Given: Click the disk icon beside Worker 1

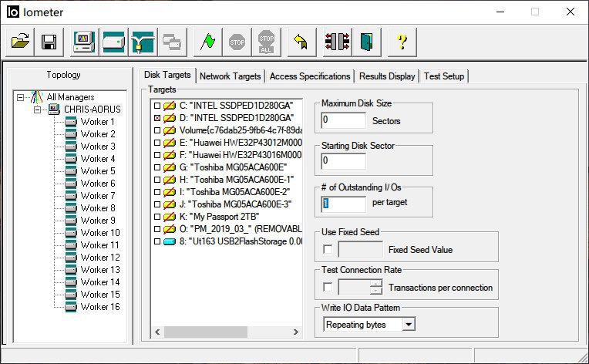Looking at the screenshot, I should 71,122.
